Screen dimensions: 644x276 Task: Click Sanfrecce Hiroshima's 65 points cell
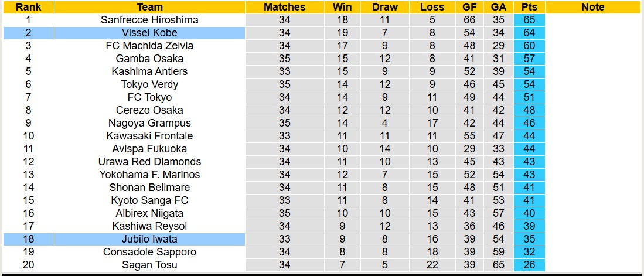529,20
